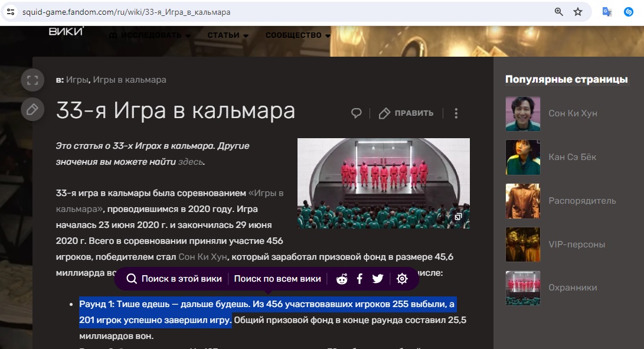Click Поиск в этой вики
The image size is (644, 349).
point(174,279)
